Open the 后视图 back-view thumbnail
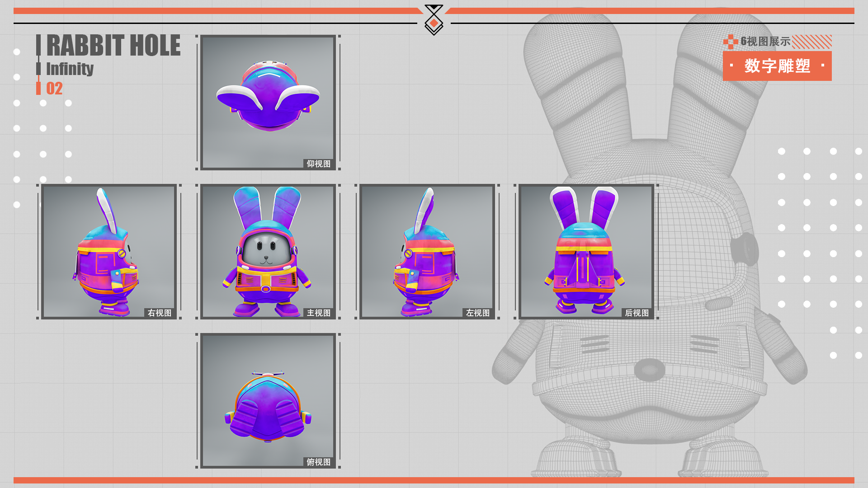Image resolution: width=868 pixels, height=488 pixels. (x=586, y=251)
